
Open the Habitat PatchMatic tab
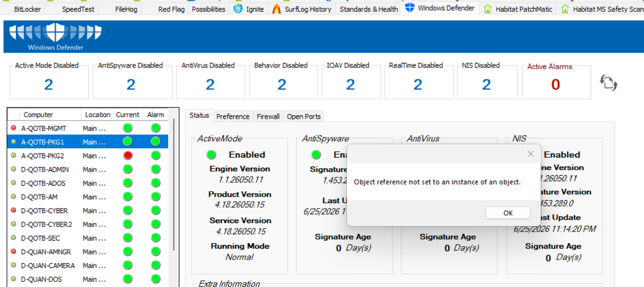point(518,9)
